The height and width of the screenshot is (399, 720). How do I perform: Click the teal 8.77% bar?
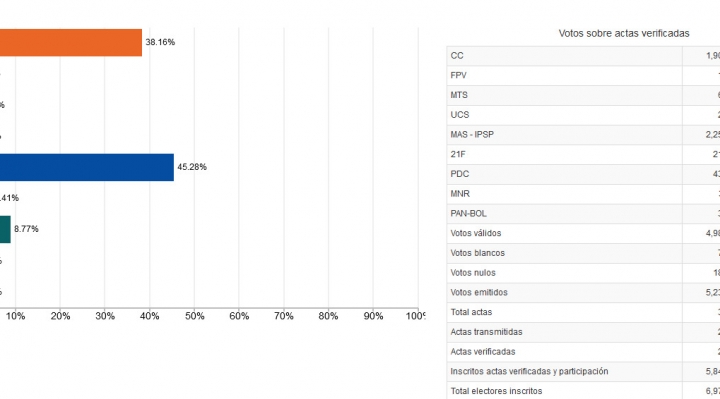click(5, 230)
